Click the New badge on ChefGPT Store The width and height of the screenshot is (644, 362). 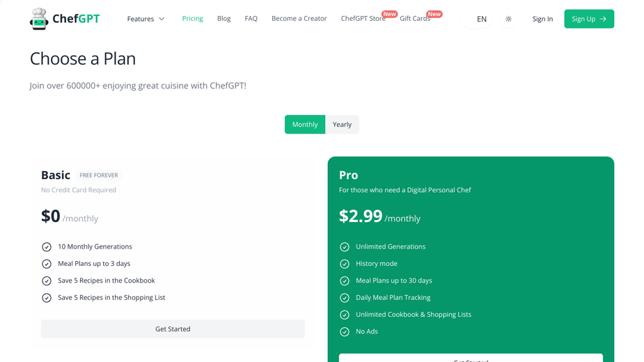pyautogui.click(x=389, y=14)
